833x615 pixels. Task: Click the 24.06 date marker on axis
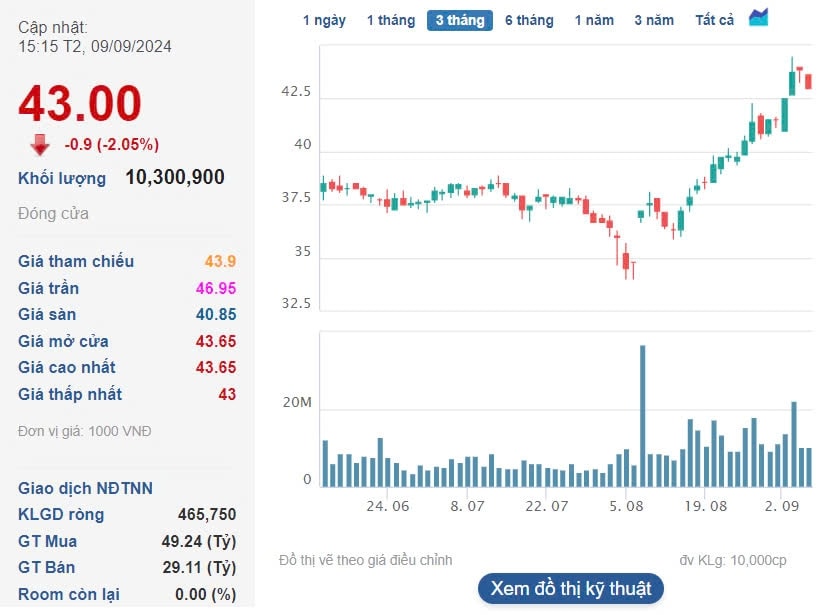click(x=388, y=506)
